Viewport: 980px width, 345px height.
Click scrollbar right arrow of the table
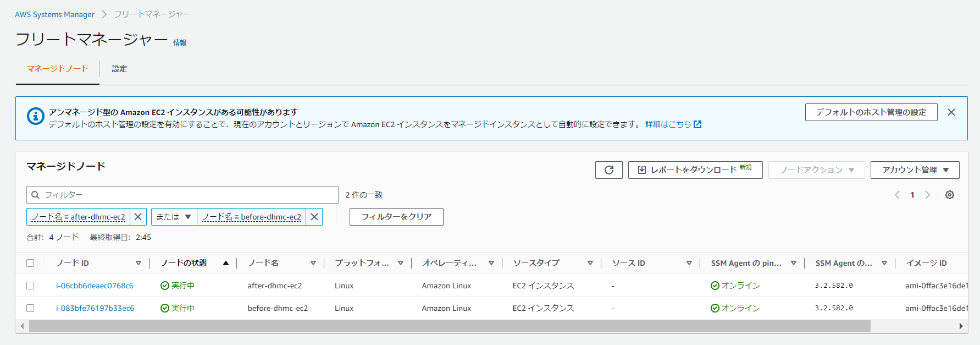pos(961,326)
